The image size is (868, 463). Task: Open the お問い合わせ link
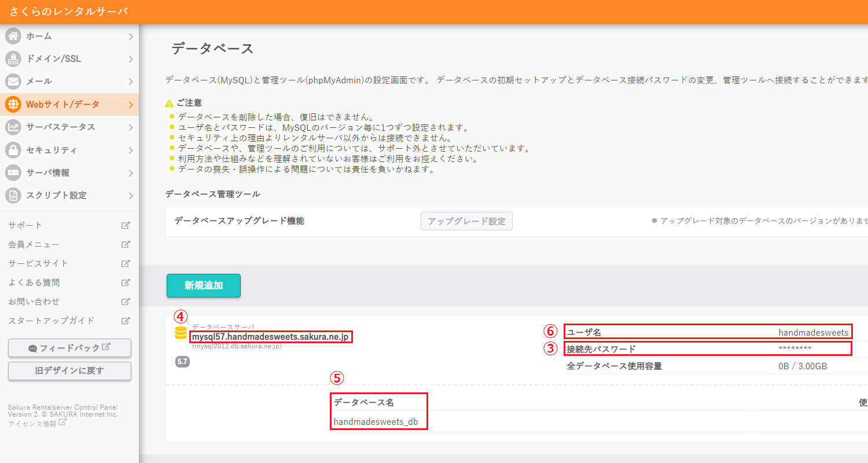[34, 302]
